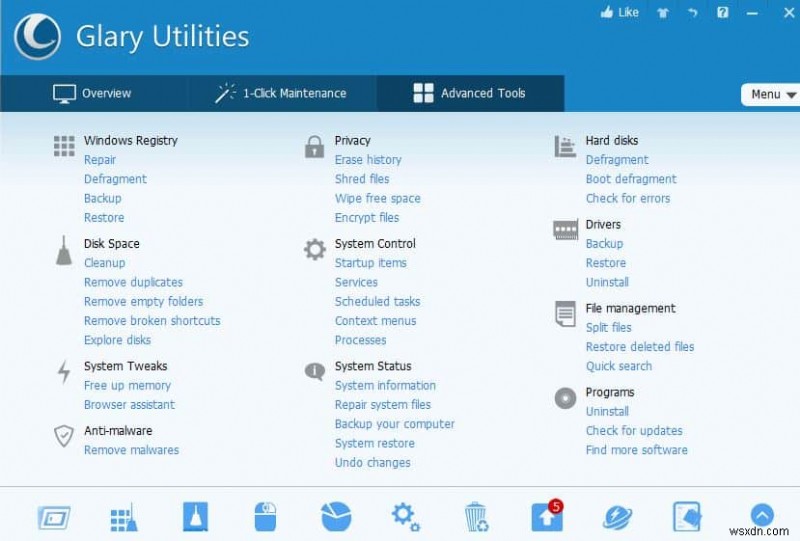Open uninstall recycle bin bottom icon

pyautogui.click(x=477, y=517)
